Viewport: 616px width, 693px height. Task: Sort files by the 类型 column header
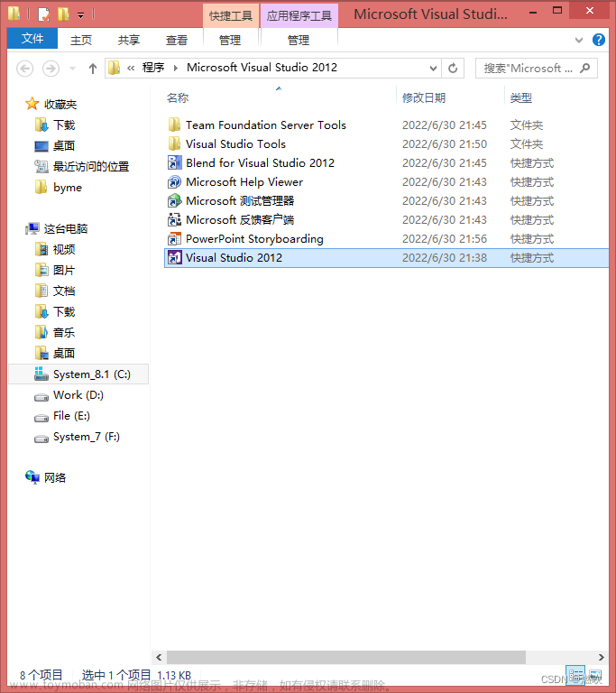tap(521, 98)
